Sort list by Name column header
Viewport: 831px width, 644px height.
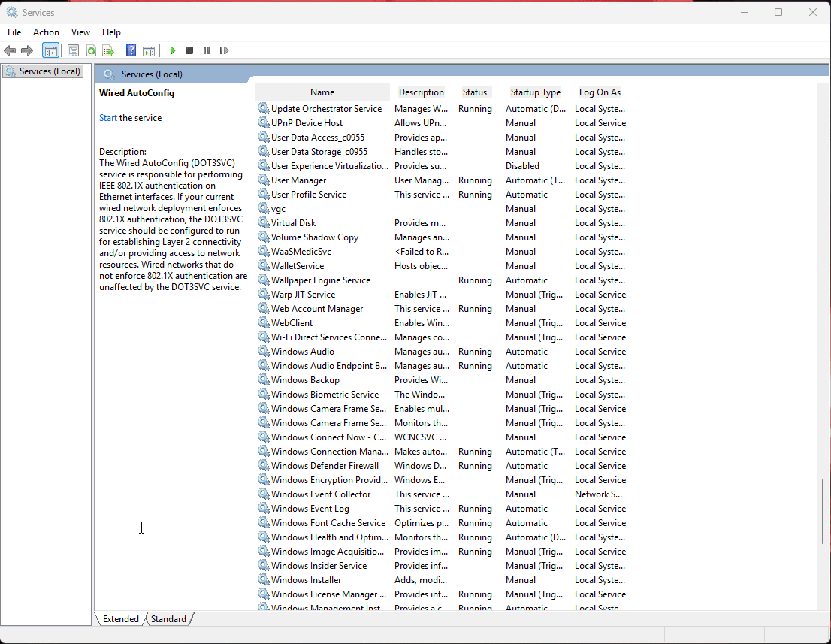322,92
